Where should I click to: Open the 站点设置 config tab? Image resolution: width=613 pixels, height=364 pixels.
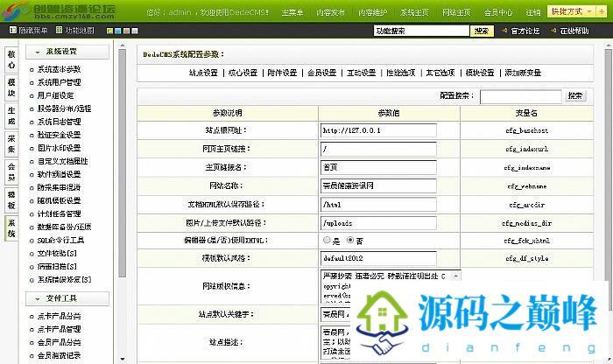click(x=203, y=73)
